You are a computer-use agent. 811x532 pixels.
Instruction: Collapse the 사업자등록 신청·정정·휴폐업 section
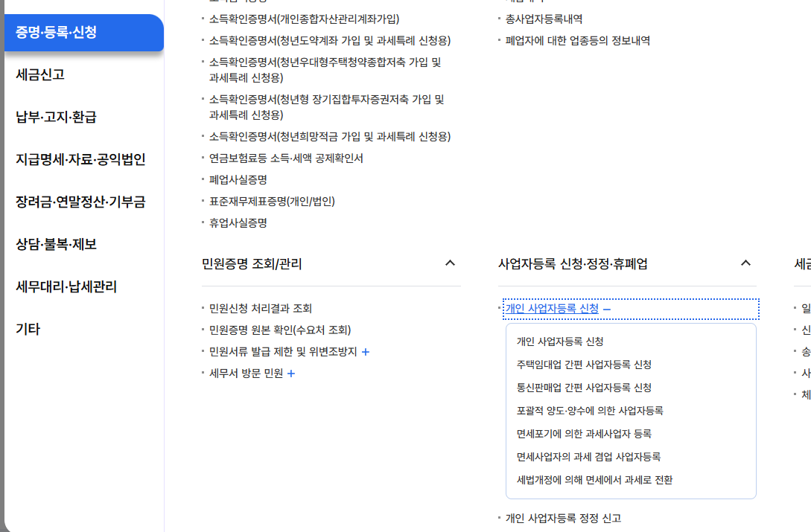(745, 263)
